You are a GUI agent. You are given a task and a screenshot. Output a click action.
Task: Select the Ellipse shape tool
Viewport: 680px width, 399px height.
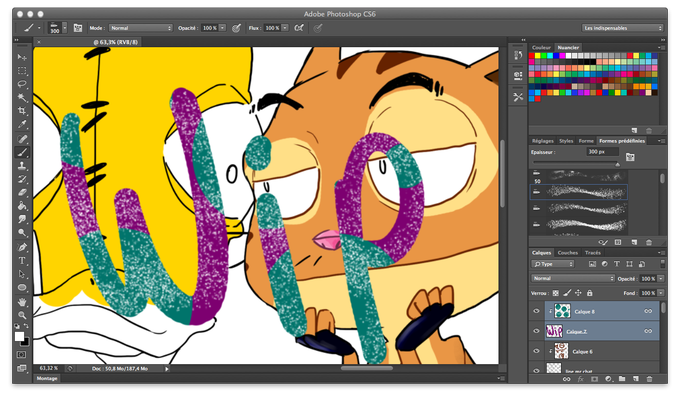pos(22,288)
